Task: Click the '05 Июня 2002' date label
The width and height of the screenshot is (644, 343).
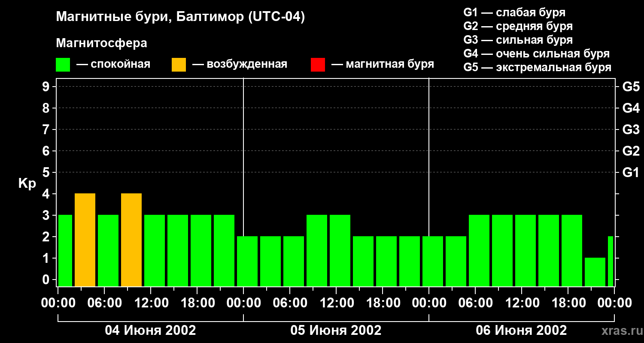Action: tap(336, 331)
